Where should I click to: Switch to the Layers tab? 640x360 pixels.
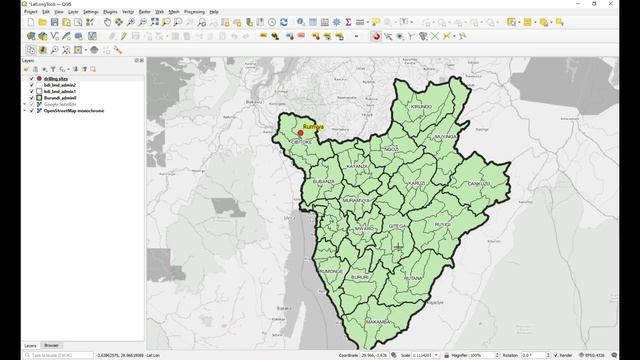click(30, 346)
